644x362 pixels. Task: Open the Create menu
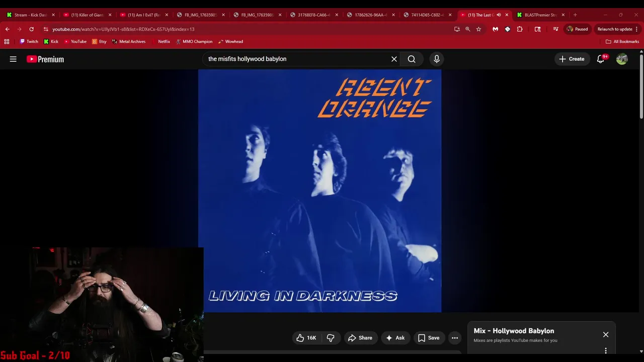click(x=572, y=59)
